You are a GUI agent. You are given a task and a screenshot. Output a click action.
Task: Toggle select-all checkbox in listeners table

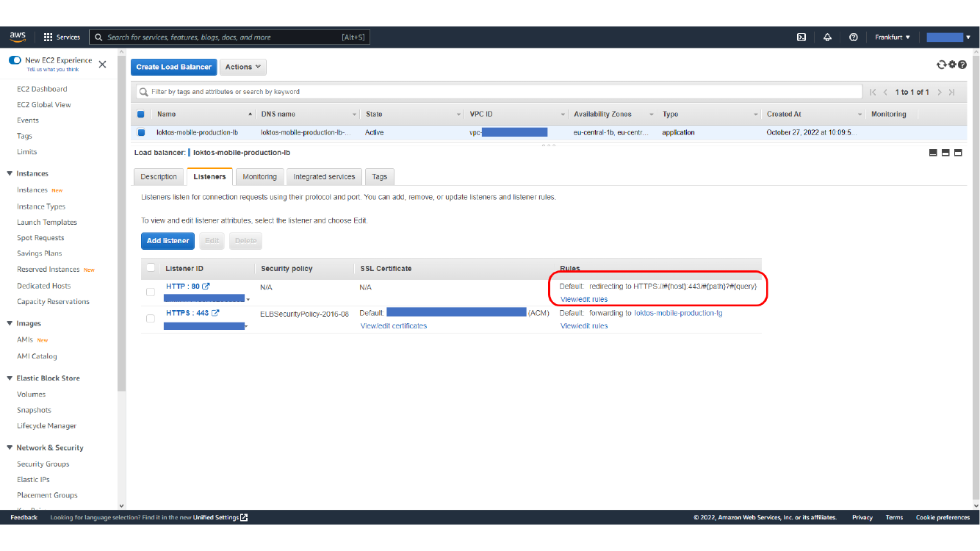151,268
